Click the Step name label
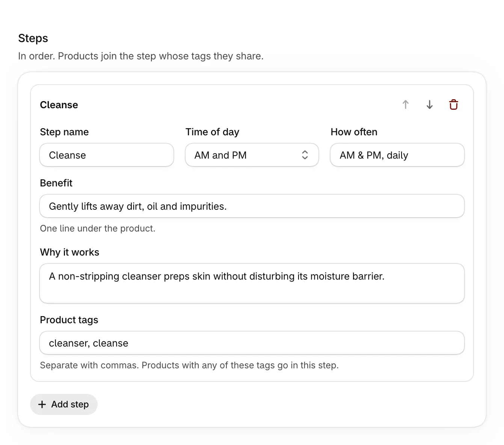Viewport: 504px width, 445px height. pos(64,132)
